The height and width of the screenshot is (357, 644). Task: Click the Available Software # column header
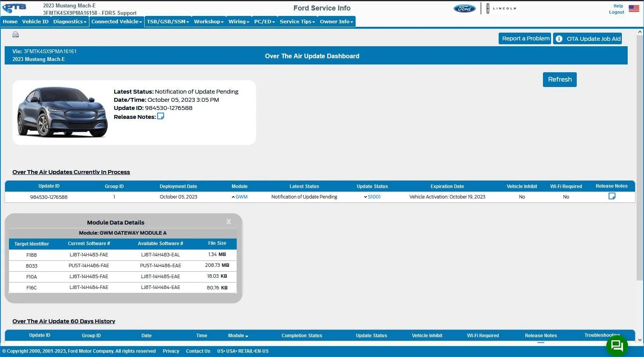pos(161,244)
